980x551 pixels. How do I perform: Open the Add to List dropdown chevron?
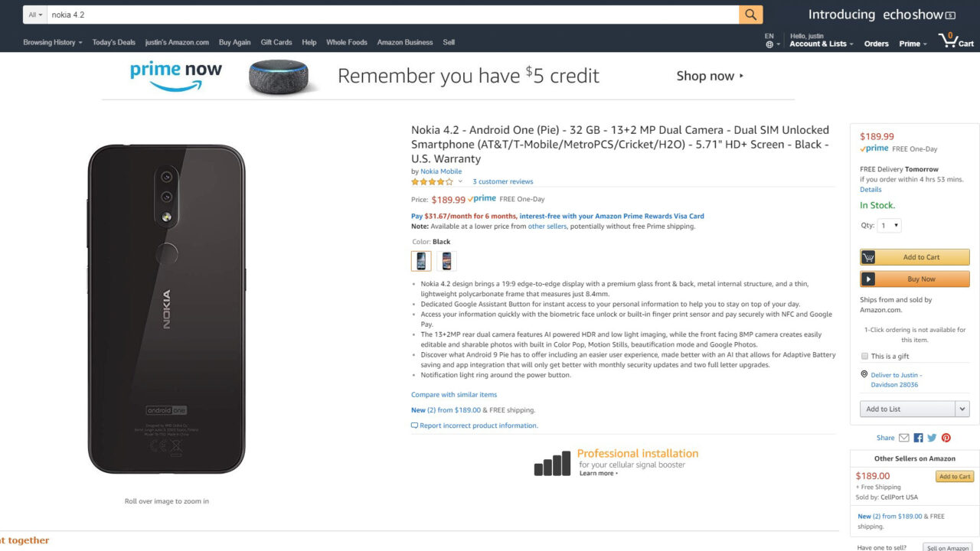point(964,409)
